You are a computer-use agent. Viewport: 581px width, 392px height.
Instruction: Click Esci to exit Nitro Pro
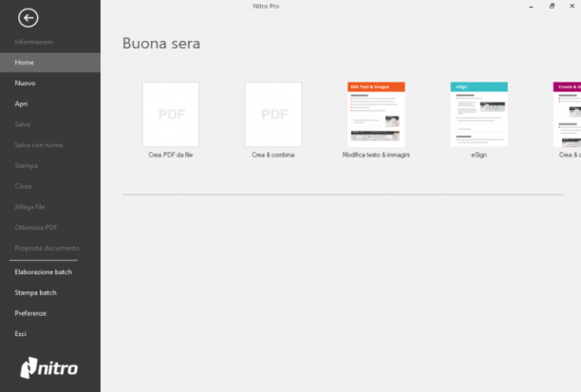pyautogui.click(x=50, y=334)
